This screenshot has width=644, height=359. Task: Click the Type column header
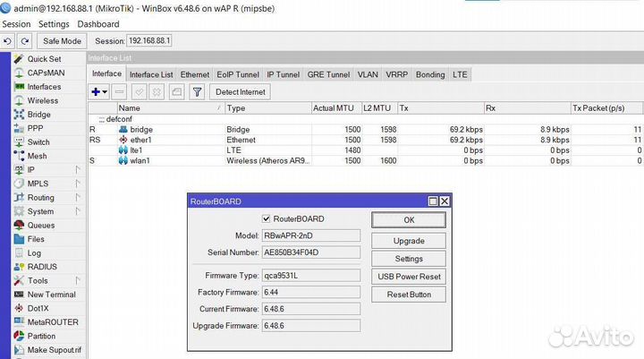click(x=268, y=108)
